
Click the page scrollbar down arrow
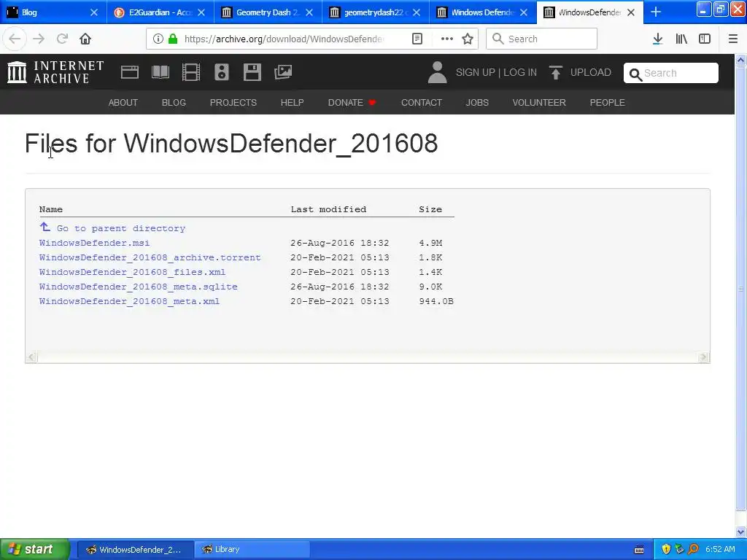point(741,532)
